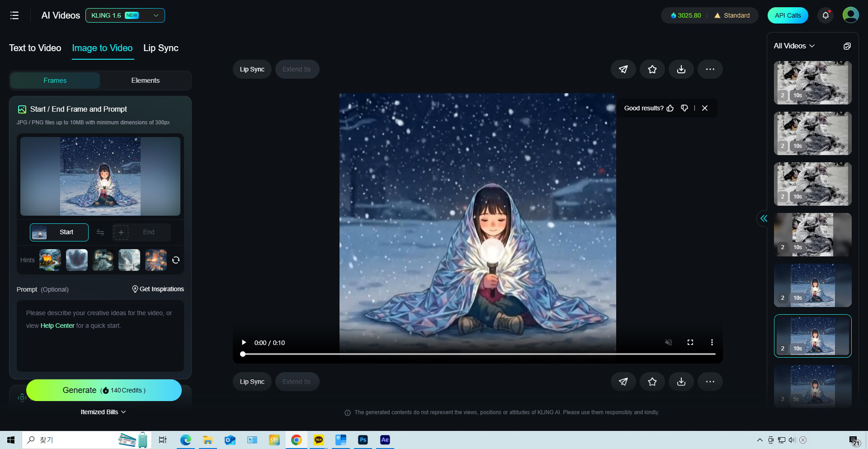The image size is (868, 449).
Task: Choose the first hint thumbnail with fire
Action: pos(50,260)
